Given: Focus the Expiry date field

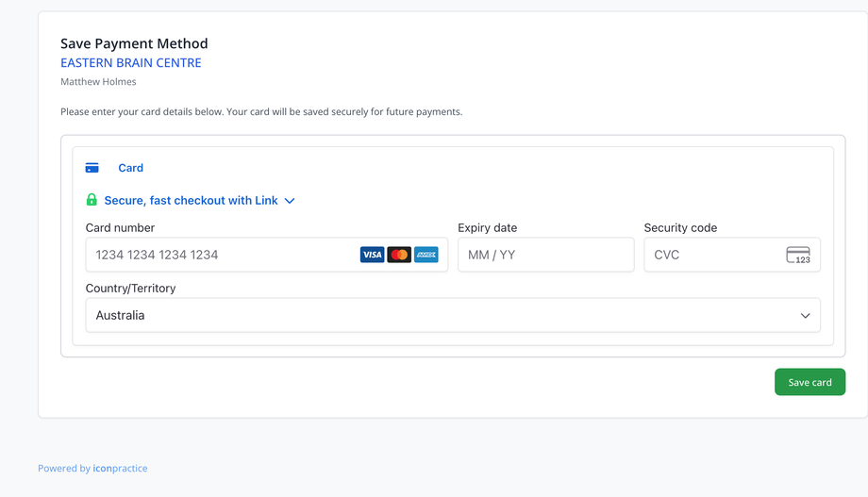Looking at the screenshot, I should (x=546, y=255).
